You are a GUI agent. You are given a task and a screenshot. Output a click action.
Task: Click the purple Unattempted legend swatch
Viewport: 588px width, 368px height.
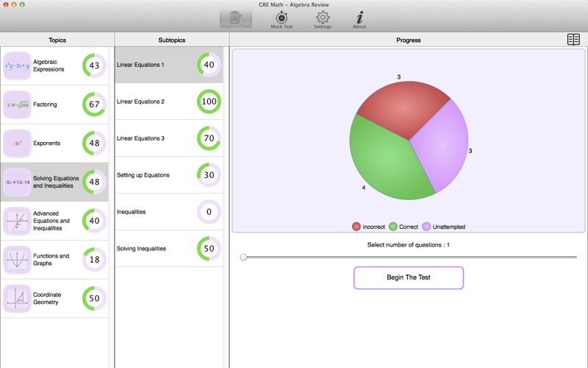426,227
